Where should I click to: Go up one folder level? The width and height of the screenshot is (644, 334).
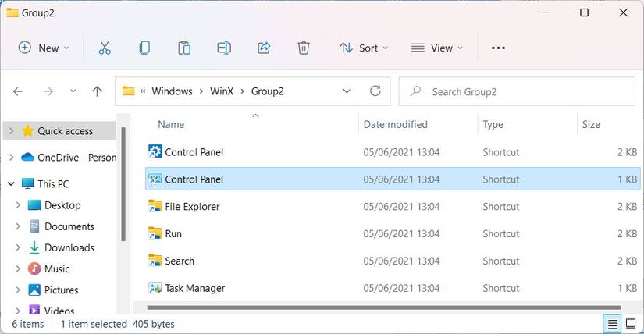98,91
